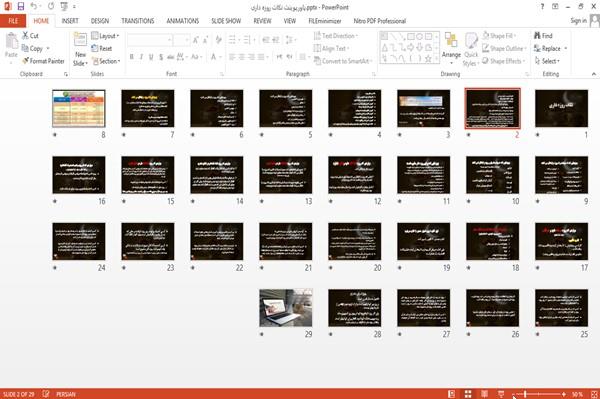Viewport: 600px width, 399px height.
Task: Toggle Underline formatting button
Action: [x=151, y=57]
